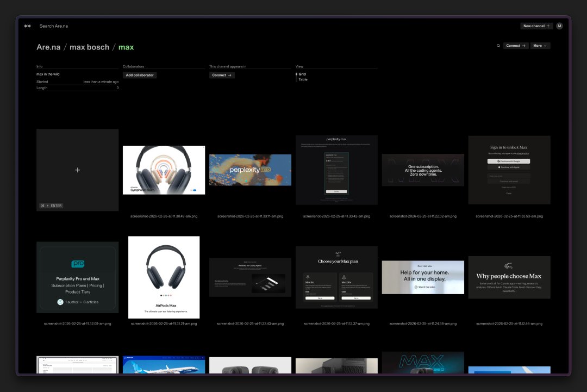Open max bosch profile breadcrumb
Viewport: 587px width, 392px height.
click(x=90, y=47)
